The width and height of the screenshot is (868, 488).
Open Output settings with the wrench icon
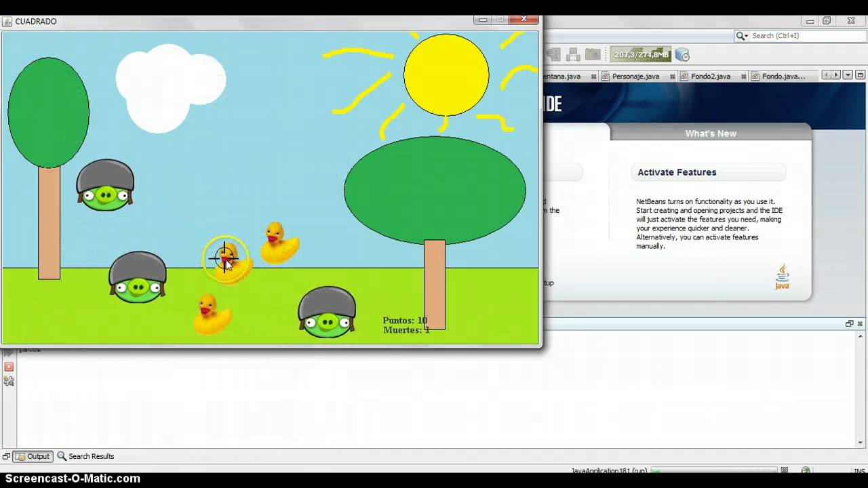tap(9, 382)
